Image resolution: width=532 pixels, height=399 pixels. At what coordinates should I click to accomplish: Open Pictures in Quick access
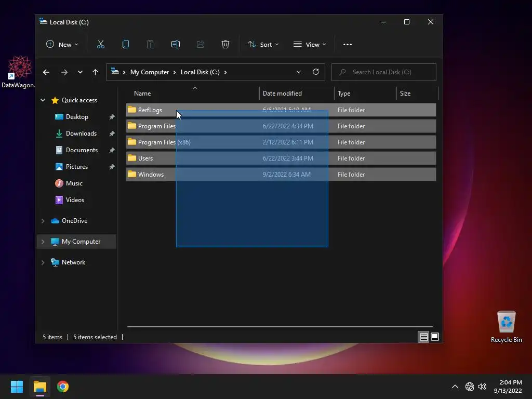point(77,167)
